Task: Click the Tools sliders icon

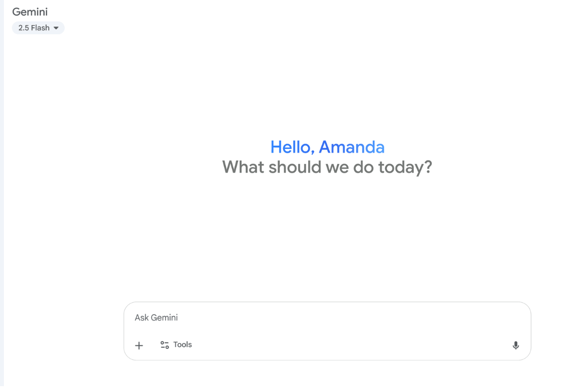Action: (x=165, y=345)
